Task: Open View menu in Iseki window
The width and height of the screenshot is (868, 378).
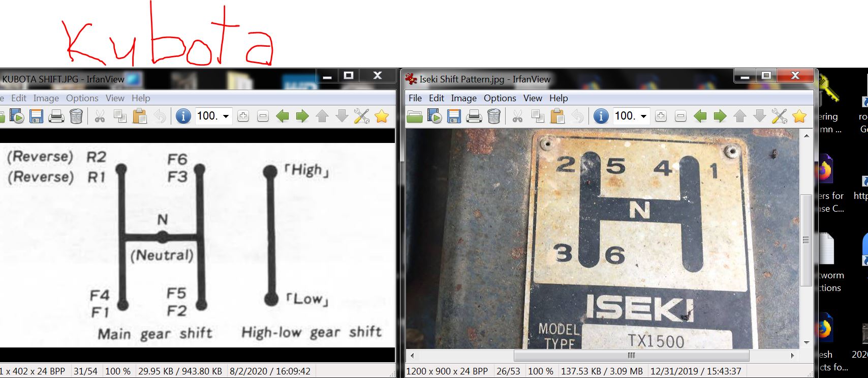Action: [x=533, y=98]
